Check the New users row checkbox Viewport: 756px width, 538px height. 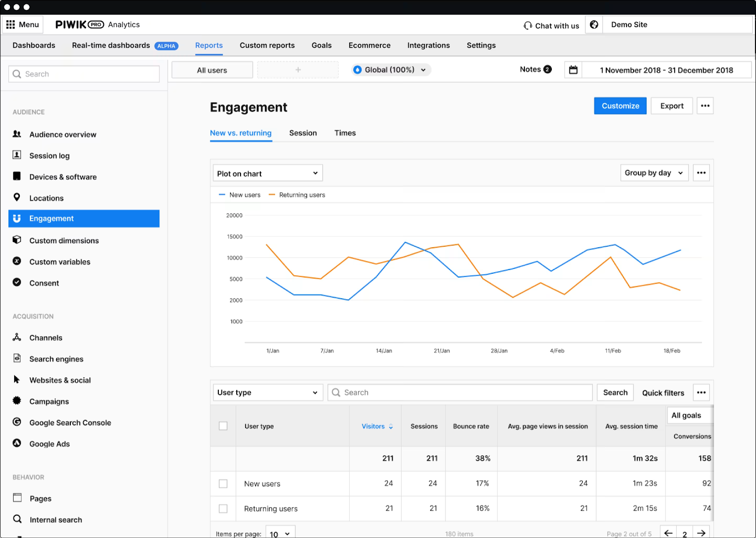click(223, 483)
